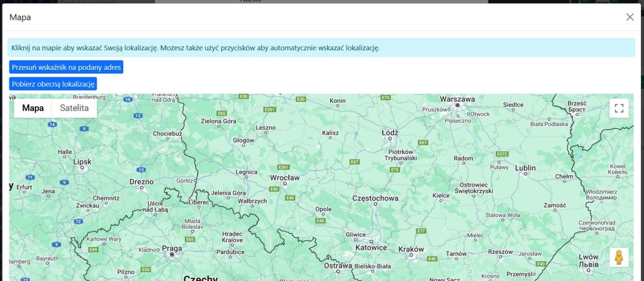Click Łódź city label on map
This screenshot has width=644, height=281.
click(x=390, y=132)
